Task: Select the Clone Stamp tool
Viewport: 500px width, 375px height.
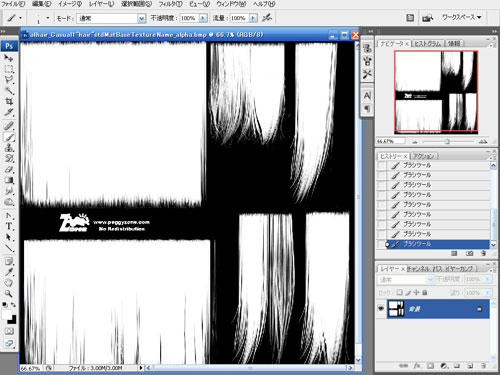Action: pyautogui.click(x=9, y=148)
